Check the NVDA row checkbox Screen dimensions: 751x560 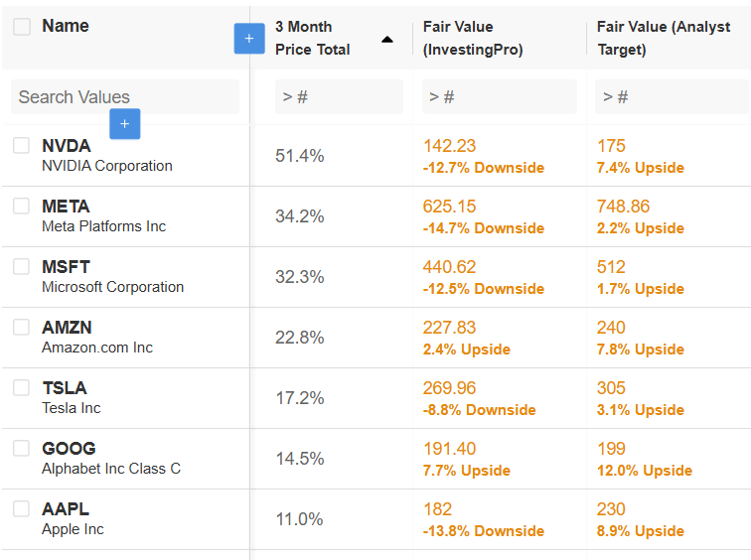coord(22,146)
